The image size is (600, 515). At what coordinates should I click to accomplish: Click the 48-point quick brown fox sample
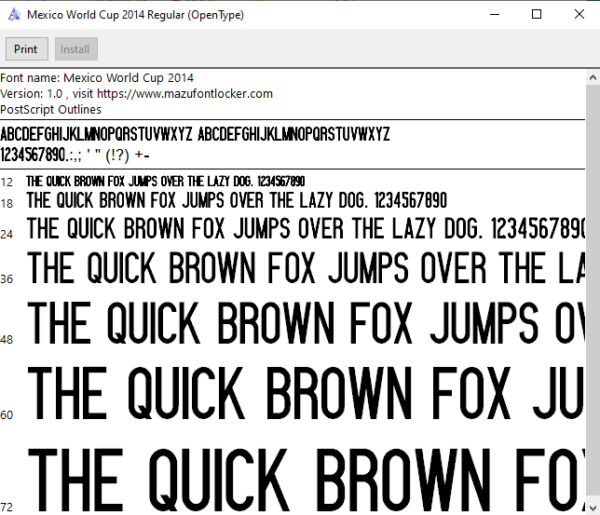click(306, 323)
